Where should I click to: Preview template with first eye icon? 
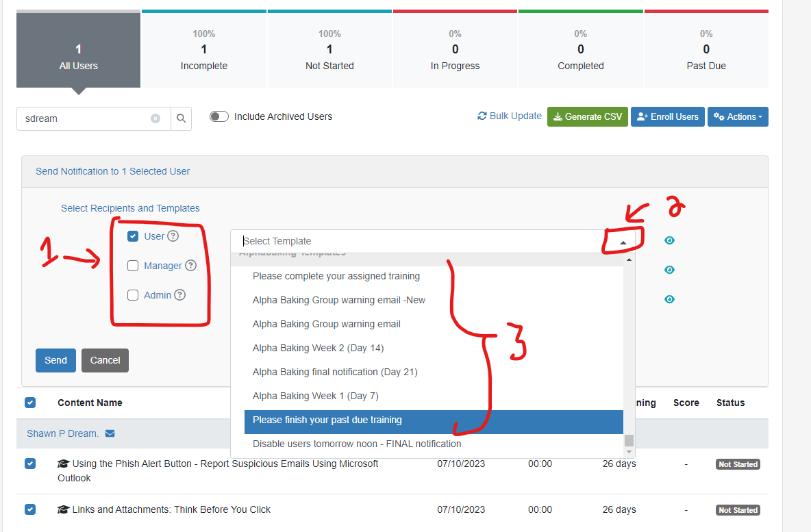point(669,240)
